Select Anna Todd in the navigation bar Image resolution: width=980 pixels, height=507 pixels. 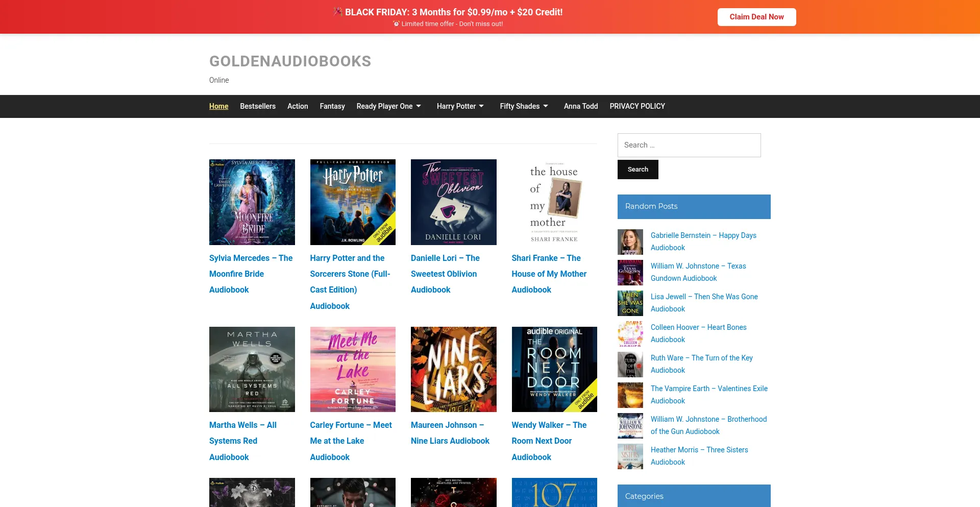[581, 106]
